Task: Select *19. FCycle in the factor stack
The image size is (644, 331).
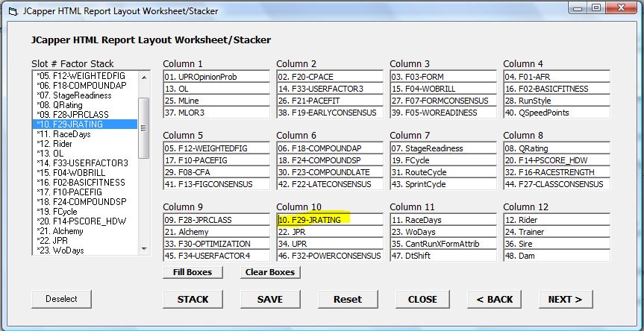Action: pyautogui.click(x=84, y=212)
